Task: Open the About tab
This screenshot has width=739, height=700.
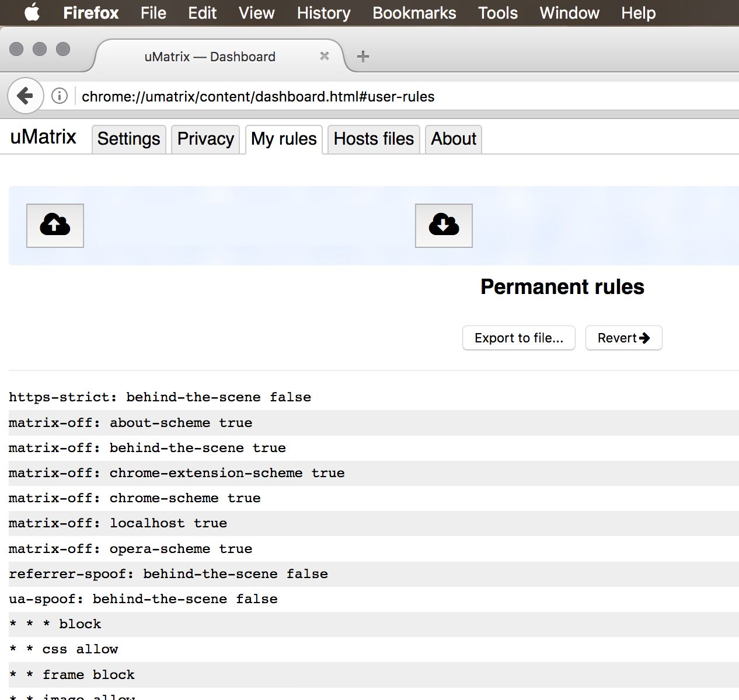Action: click(x=454, y=139)
